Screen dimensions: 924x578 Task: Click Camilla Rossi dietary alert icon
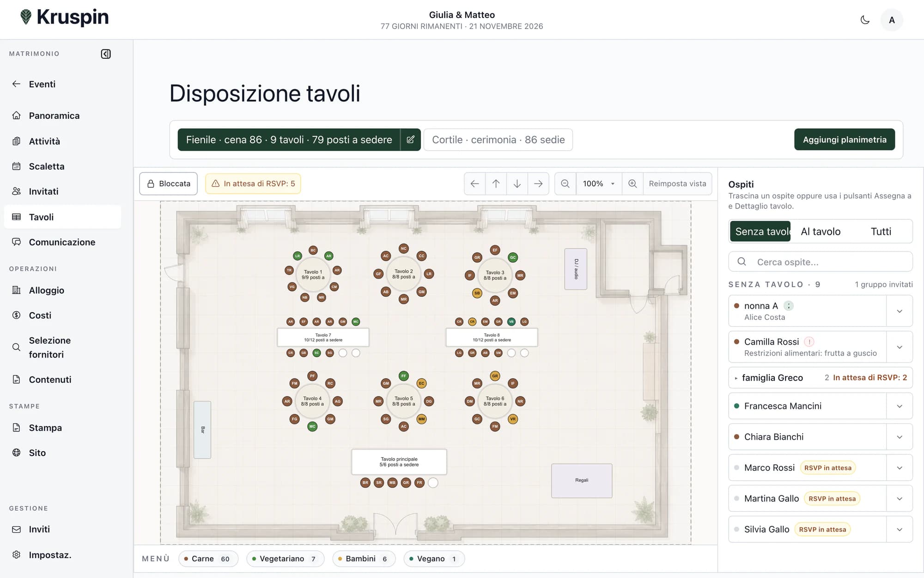pyautogui.click(x=809, y=342)
